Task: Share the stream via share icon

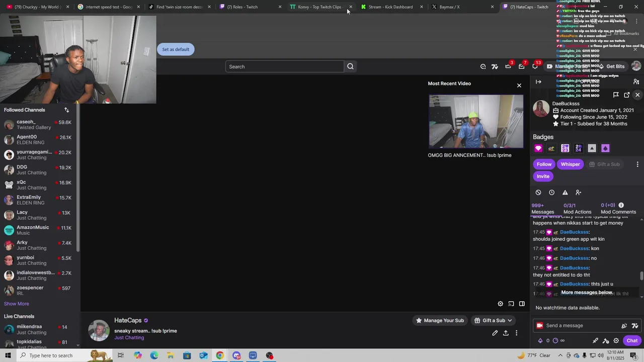Action: (506, 333)
